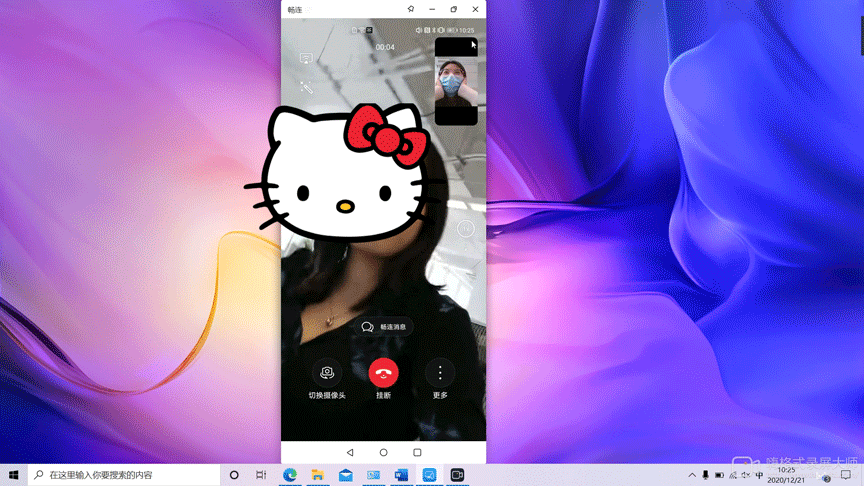
Task: Tap the self-view video thumbnail
Action: click(456, 82)
